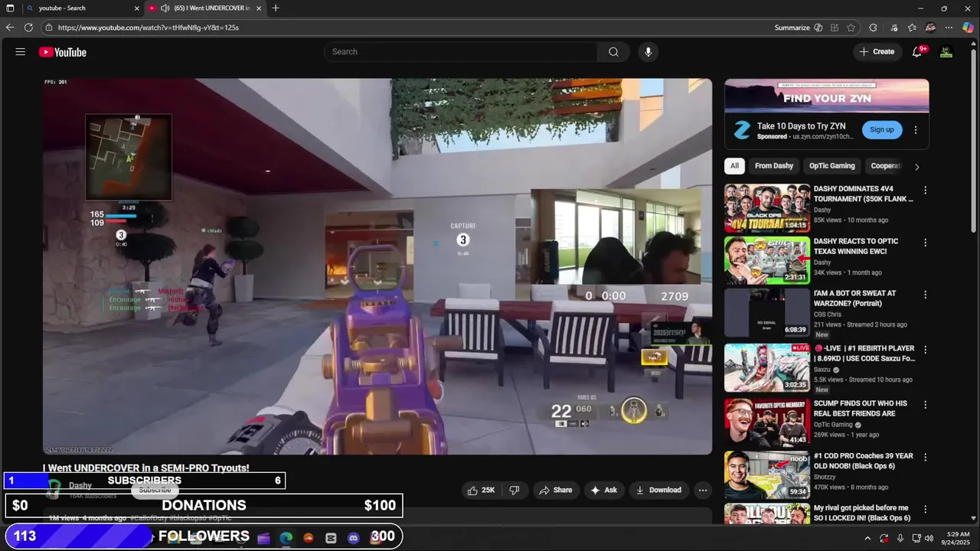Open the Edge split screen icon
Image resolution: width=980 pixels, height=551 pixels.
835,28
